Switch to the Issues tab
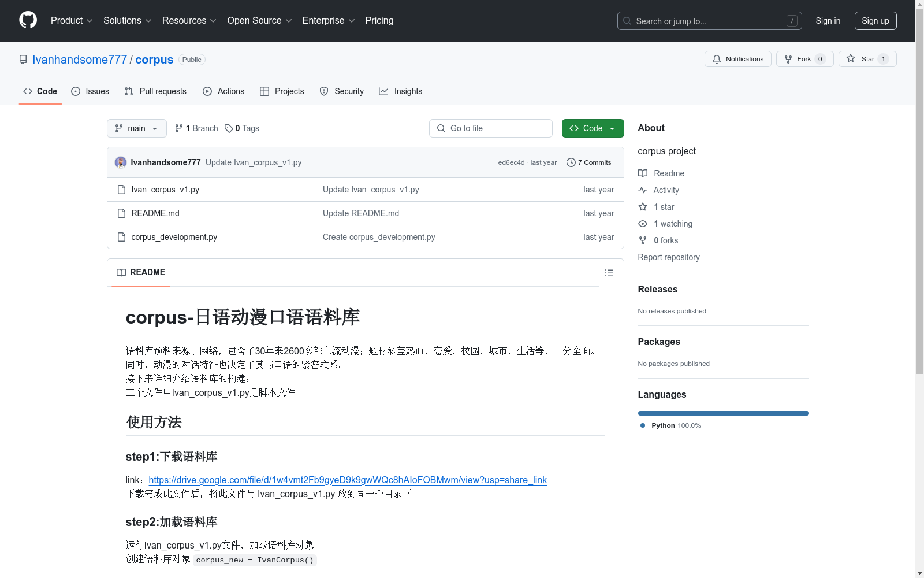Screen dimensions: 924x578 pos(90,91)
